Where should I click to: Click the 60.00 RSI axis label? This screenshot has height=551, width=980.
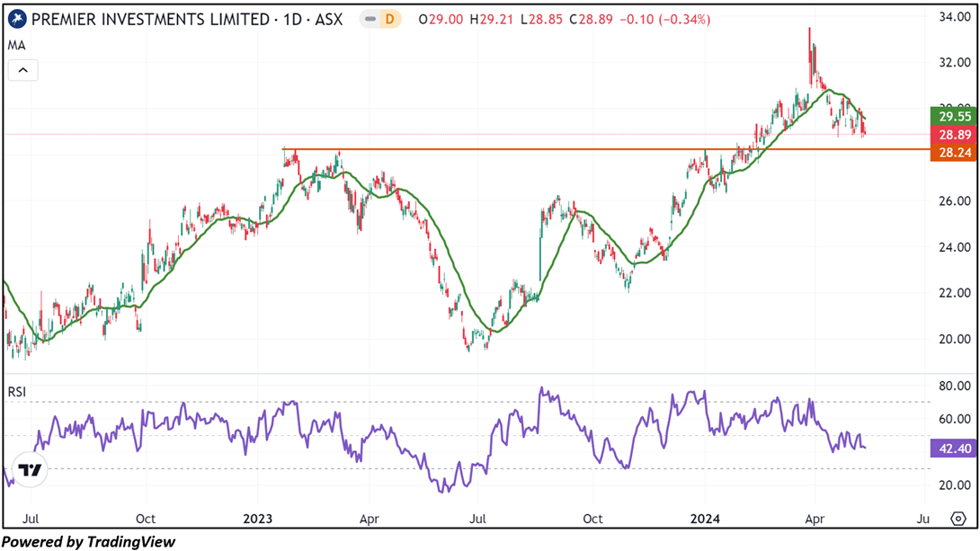pyautogui.click(x=955, y=419)
